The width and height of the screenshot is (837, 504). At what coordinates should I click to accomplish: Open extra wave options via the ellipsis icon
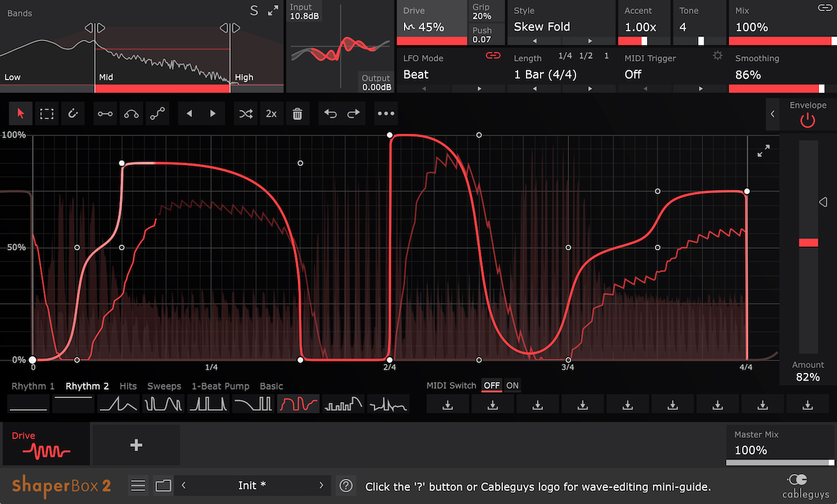click(386, 113)
